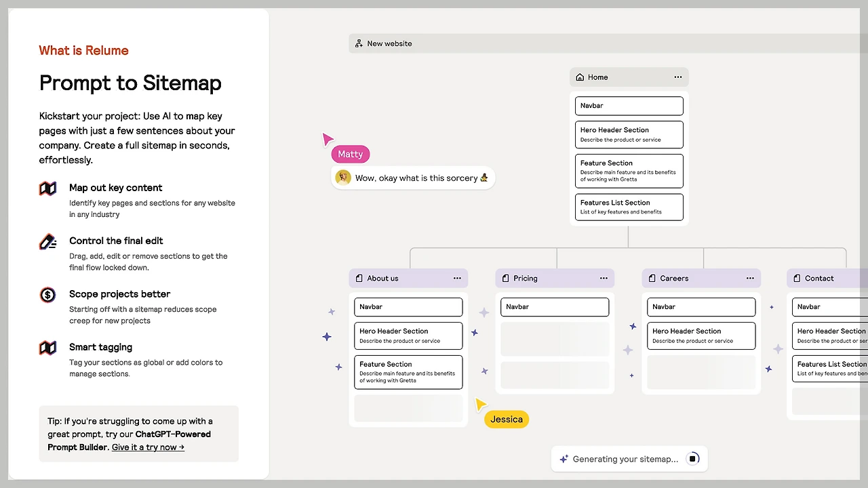Click the map icon beside Map out key content

[47, 188]
